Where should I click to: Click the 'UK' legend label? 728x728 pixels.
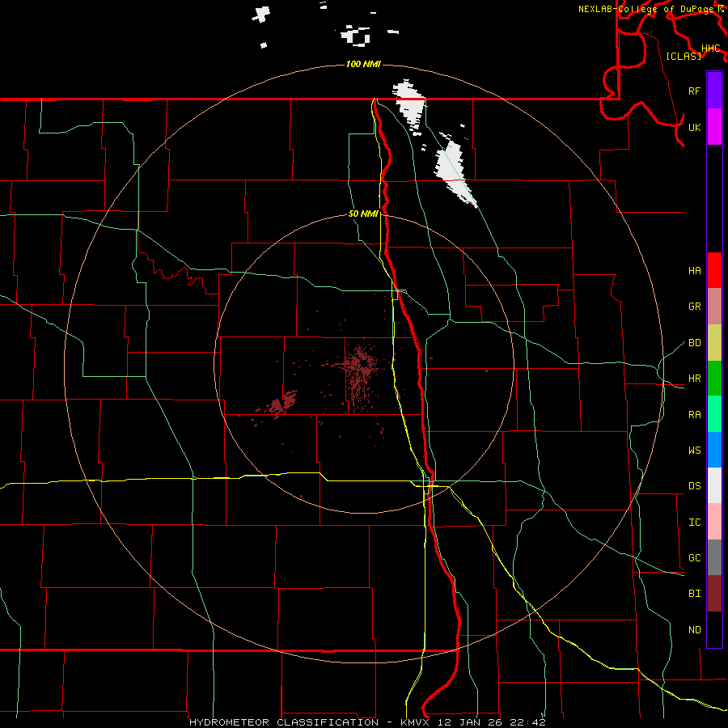pyautogui.click(x=694, y=127)
